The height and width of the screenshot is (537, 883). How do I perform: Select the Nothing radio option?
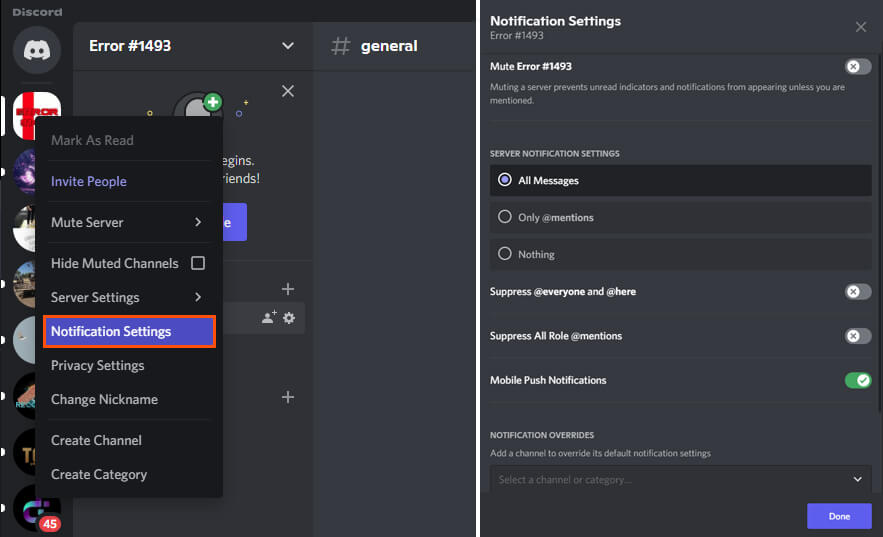(x=680, y=254)
